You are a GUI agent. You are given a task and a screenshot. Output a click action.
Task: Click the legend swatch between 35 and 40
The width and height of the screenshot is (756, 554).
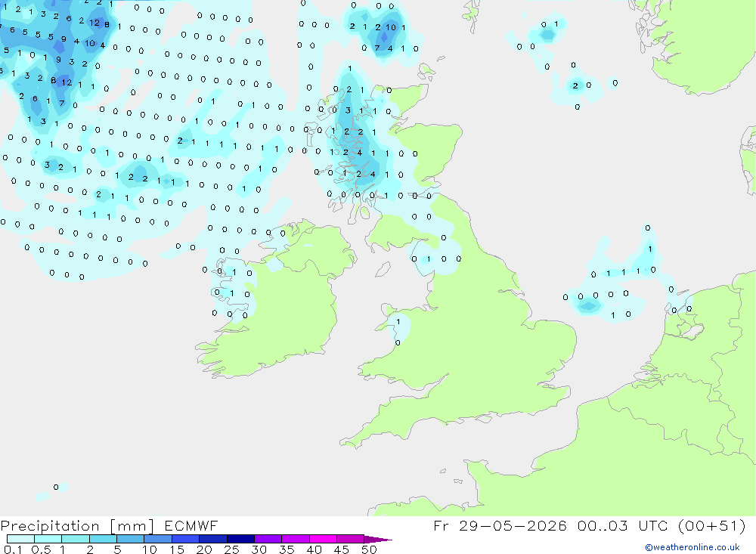[x=295, y=539]
